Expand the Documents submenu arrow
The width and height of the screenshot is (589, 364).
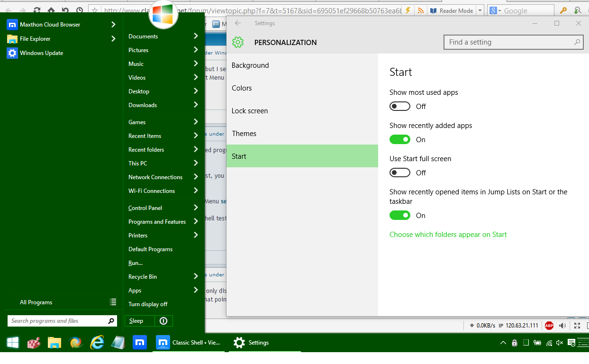tap(196, 36)
